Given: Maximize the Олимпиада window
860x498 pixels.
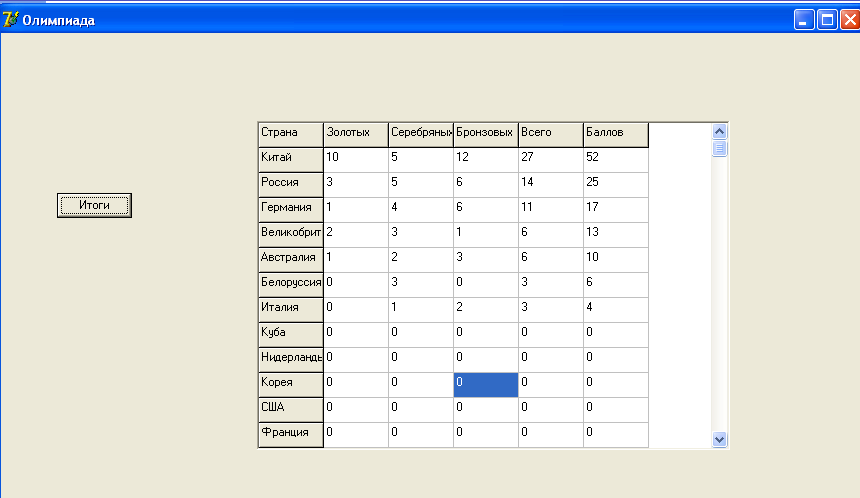Looking at the screenshot, I should pos(827,20).
